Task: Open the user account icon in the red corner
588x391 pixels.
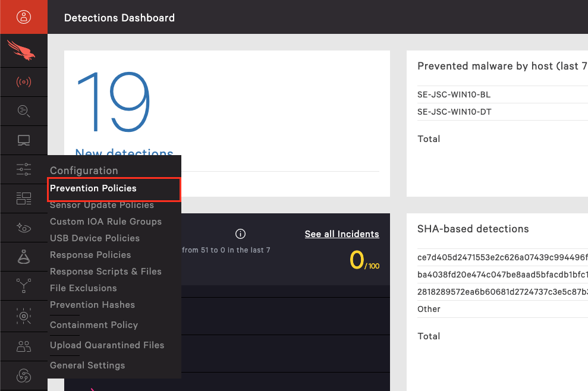Action: point(24,17)
